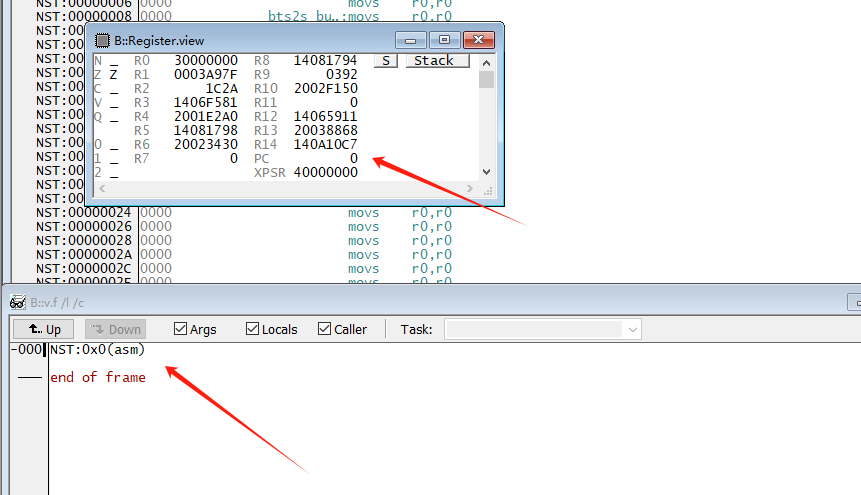The width and height of the screenshot is (861, 495).
Task: Click the v.f window glasses icon
Action: (x=18, y=302)
